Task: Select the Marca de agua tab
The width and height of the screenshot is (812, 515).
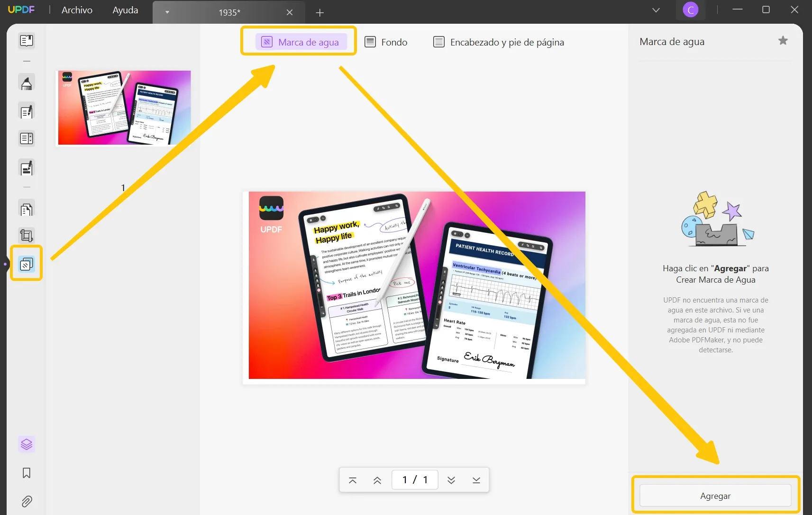Action: click(301, 42)
